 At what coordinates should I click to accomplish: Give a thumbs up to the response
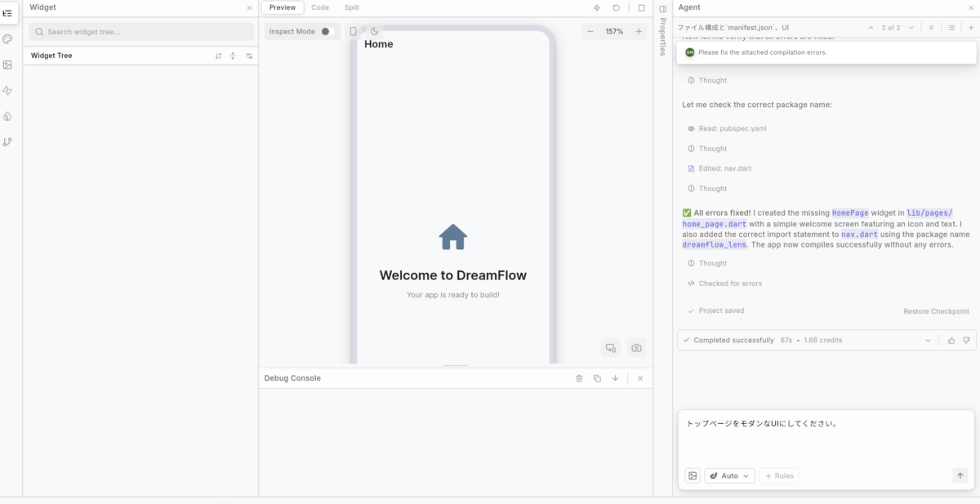pos(951,340)
